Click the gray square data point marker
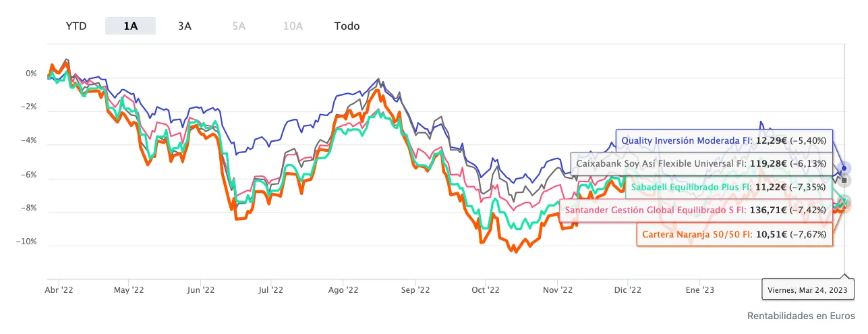This screenshot has width=868, height=334. (x=844, y=180)
